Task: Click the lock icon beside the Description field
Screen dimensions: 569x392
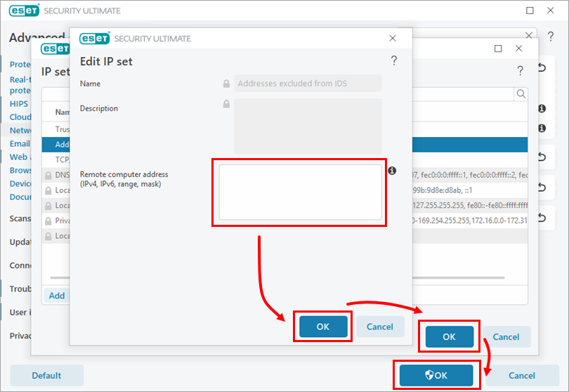Action: coord(226,104)
